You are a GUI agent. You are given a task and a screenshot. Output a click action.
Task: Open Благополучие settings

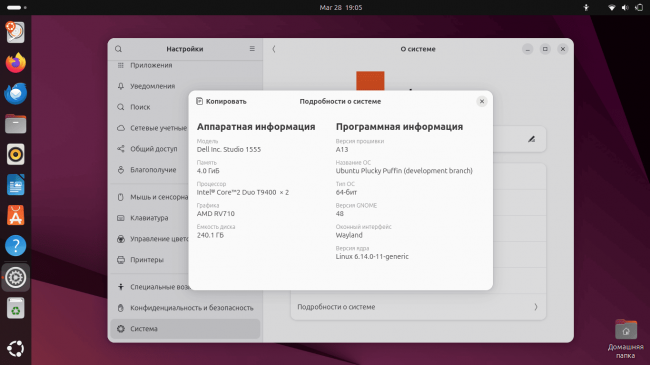pos(150,170)
